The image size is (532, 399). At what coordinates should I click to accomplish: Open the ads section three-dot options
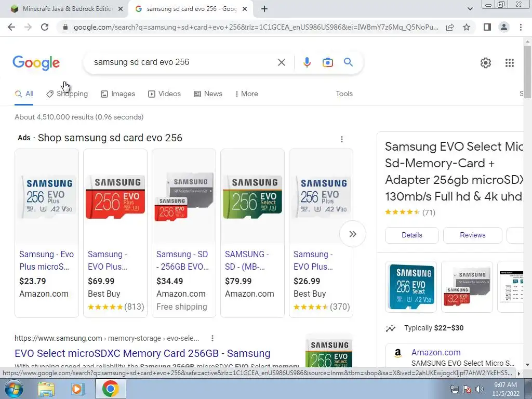(342, 139)
